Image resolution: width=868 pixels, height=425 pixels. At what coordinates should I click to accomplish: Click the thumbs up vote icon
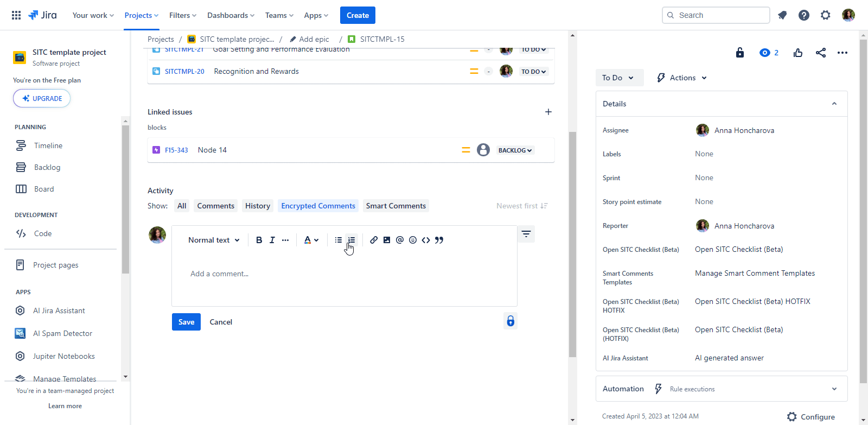(x=797, y=53)
